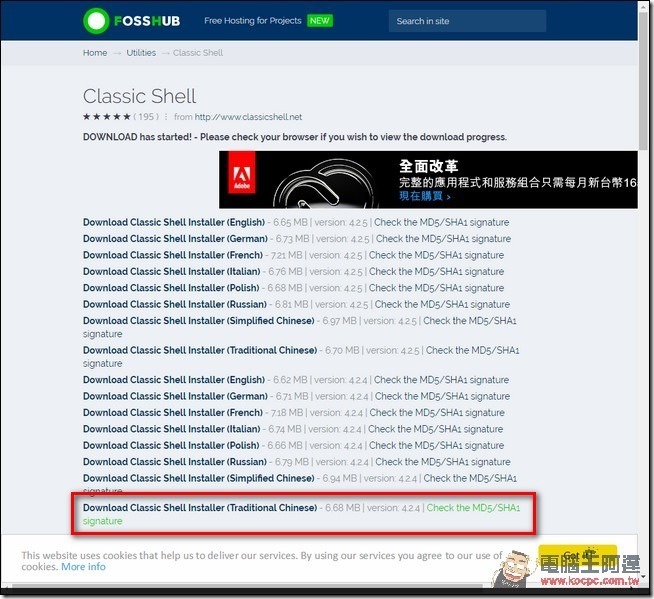Screen dimensions: 654x599
Task: Check MD5/SHA1 signature for French 4.2.4
Action: pyautogui.click(x=437, y=413)
